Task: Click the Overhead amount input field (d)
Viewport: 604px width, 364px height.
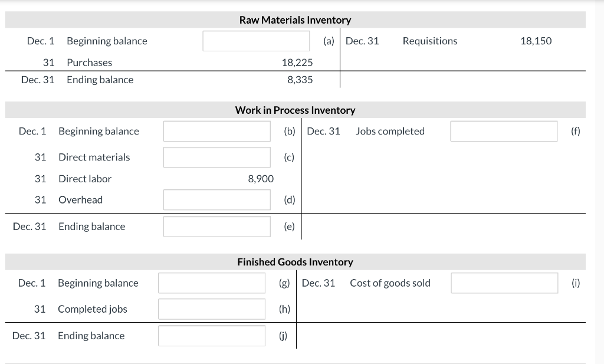Action: [216, 199]
